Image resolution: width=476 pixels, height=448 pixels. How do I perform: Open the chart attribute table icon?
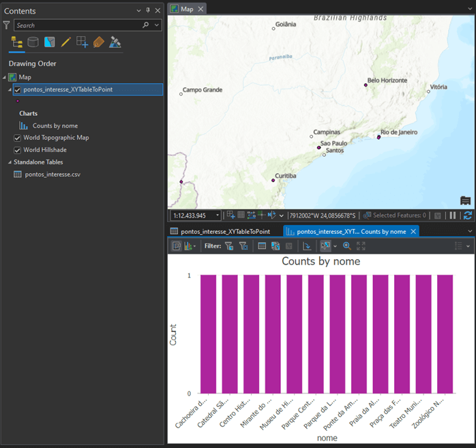[262, 245]
